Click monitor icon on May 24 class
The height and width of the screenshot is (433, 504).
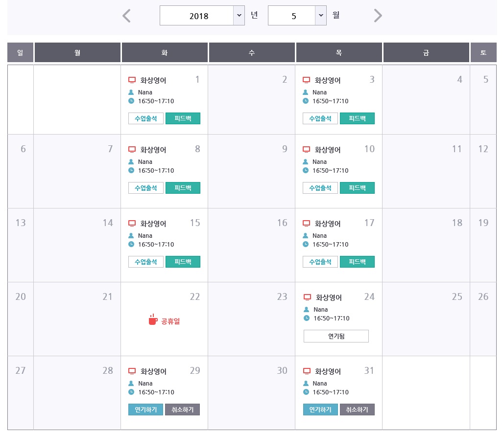(x=308, y=297)
